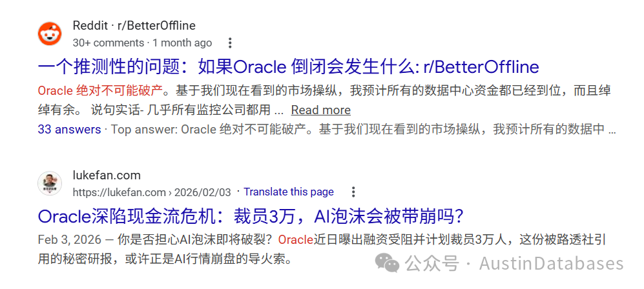Click the Read more link
644x289 pixels.
coord(321,110)
